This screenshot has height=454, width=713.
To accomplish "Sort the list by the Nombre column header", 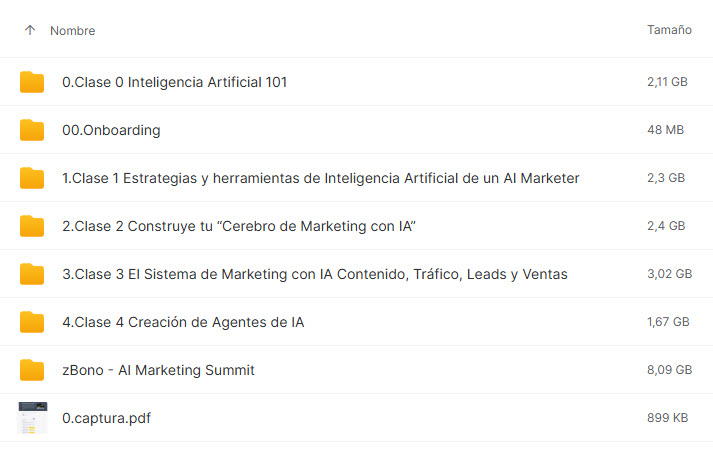I will tap(73, 30).
